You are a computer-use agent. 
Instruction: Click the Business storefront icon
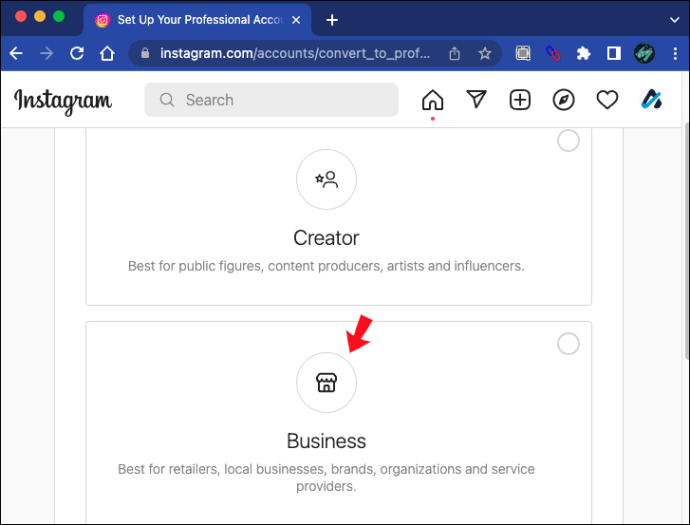(326, 383)
